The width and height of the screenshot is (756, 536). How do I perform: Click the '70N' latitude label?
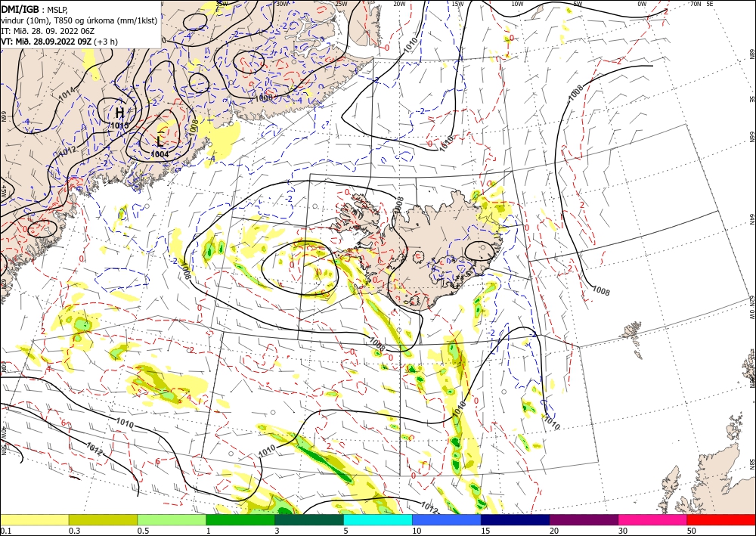click(696, 4)
